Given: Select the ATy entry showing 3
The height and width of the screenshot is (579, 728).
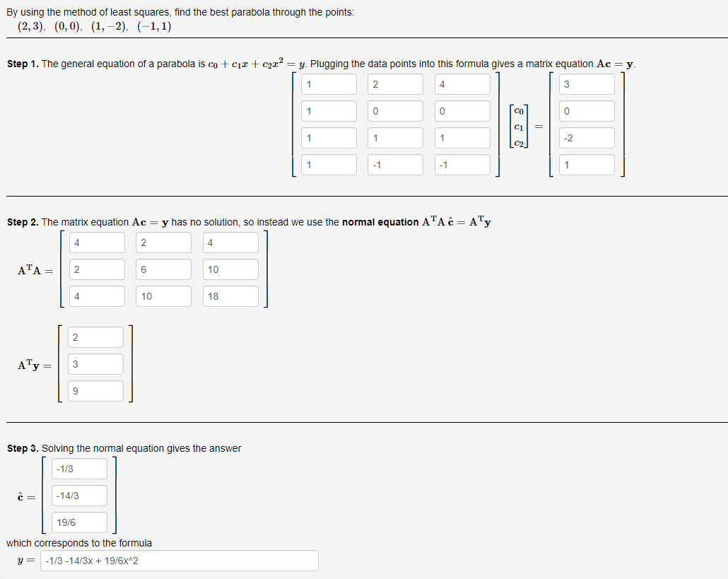Looking at the screenshot, I should click(95, 363).
